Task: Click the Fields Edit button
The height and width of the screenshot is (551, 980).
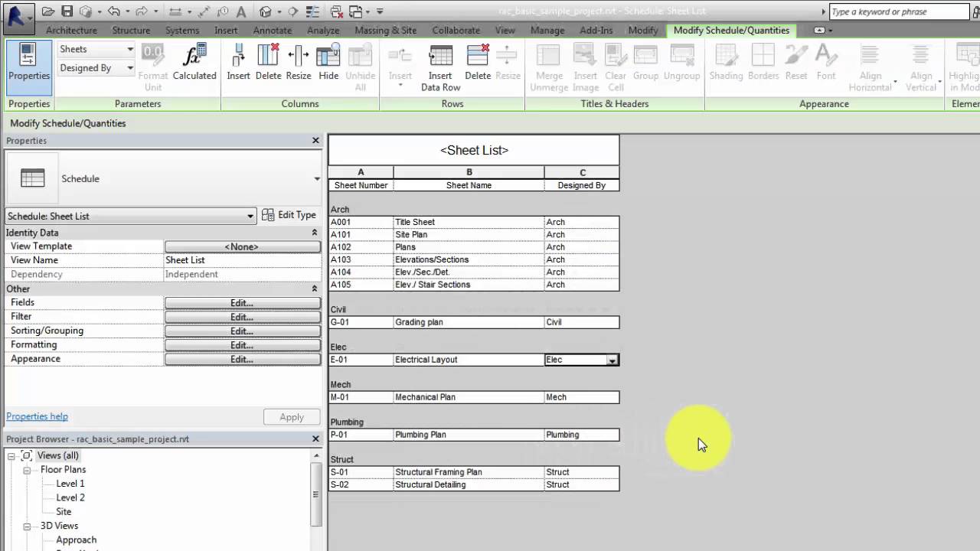Action: click(x=242, y=303)
